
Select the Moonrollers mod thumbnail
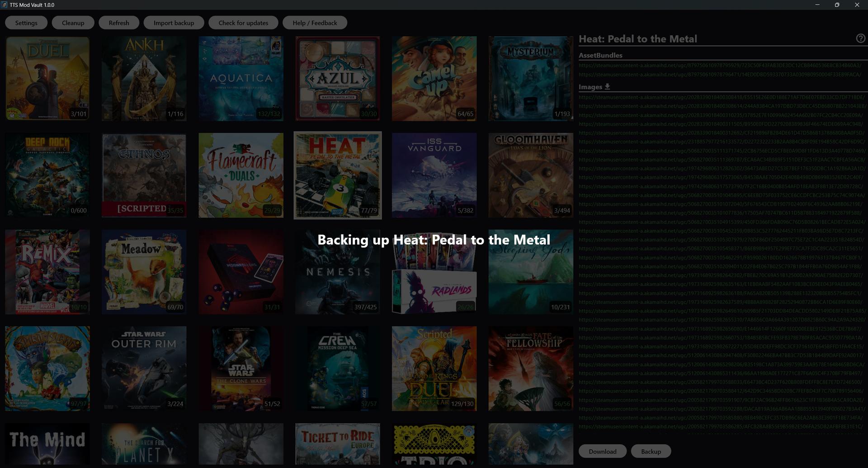[x=241, y=272]
